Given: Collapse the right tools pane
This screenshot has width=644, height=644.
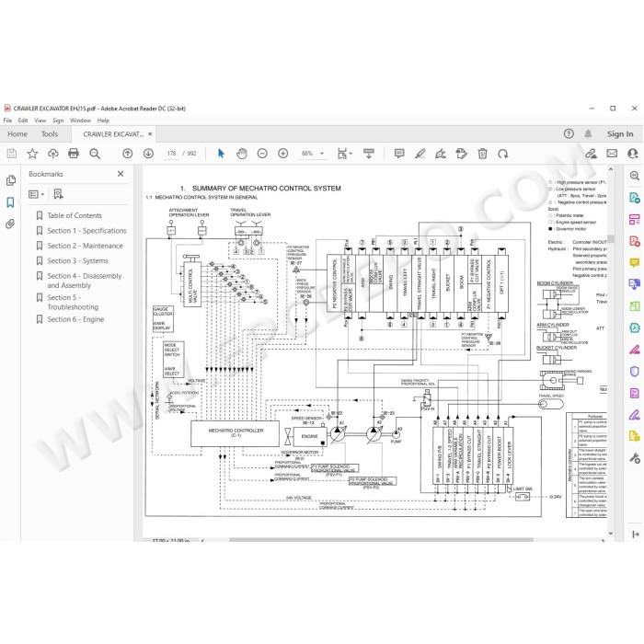Looking at the screenshot, I should pos(636,534).
